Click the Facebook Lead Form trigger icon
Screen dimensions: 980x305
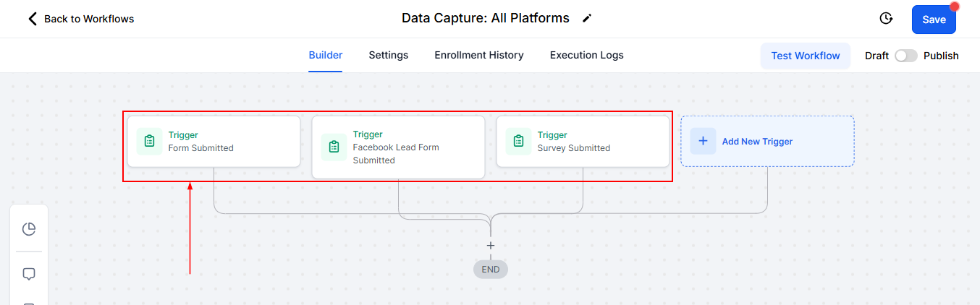(334, 147)
